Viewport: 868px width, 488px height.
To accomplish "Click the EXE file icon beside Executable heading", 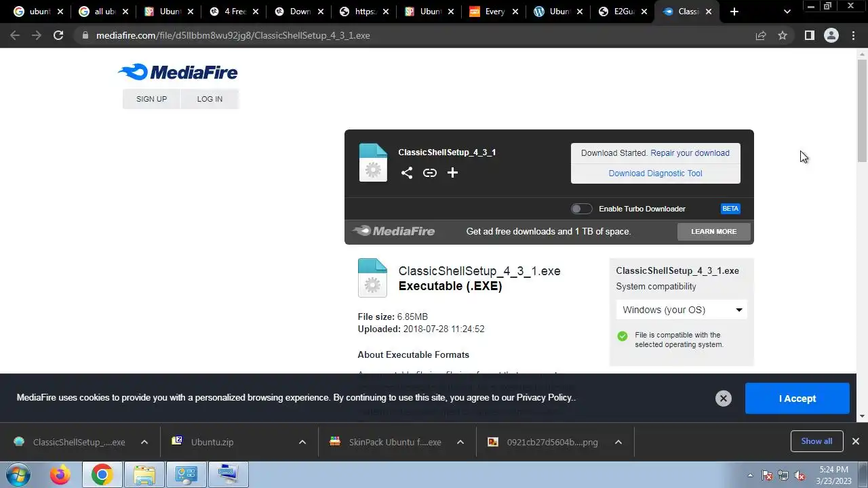I will coord(372,278).
